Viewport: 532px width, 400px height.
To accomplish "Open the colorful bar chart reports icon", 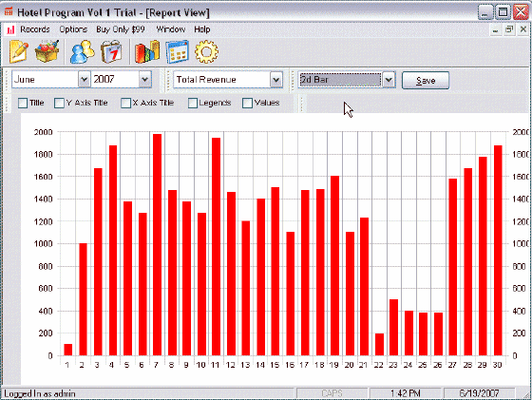I will point(147,52).
